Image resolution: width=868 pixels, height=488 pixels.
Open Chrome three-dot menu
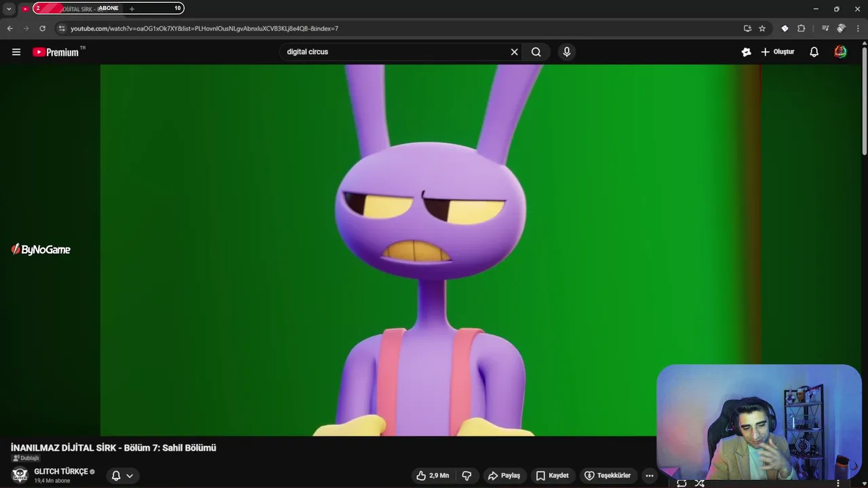pos(858,28)
